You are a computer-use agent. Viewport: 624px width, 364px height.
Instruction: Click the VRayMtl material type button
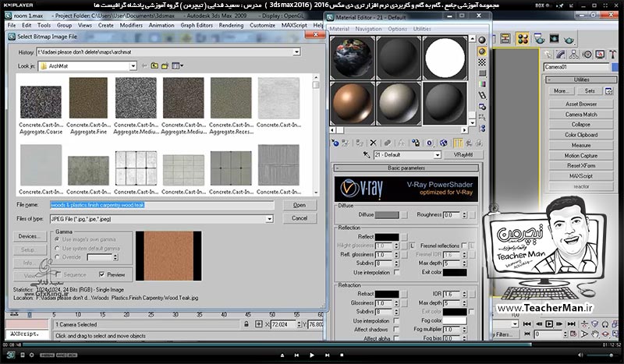463,155
